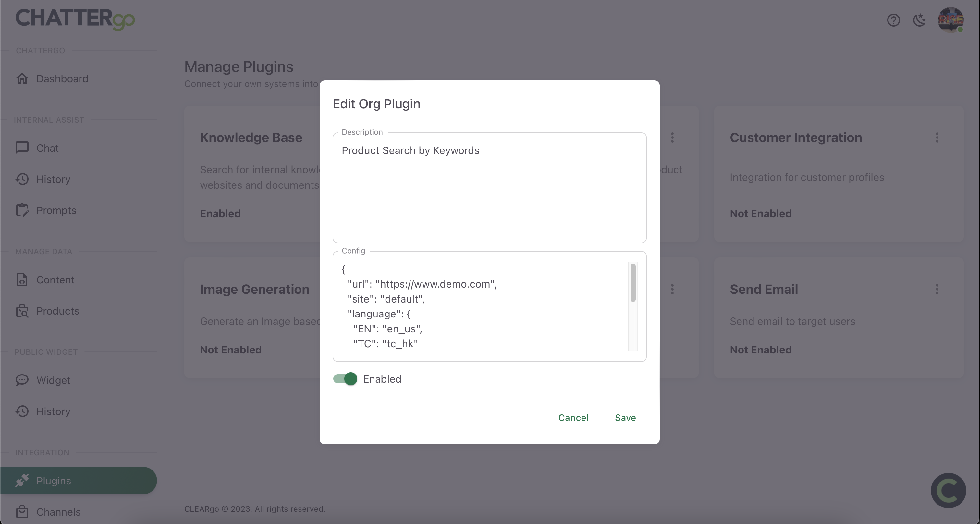
Task: Click the Save button in the dialog
Action: 625,418
